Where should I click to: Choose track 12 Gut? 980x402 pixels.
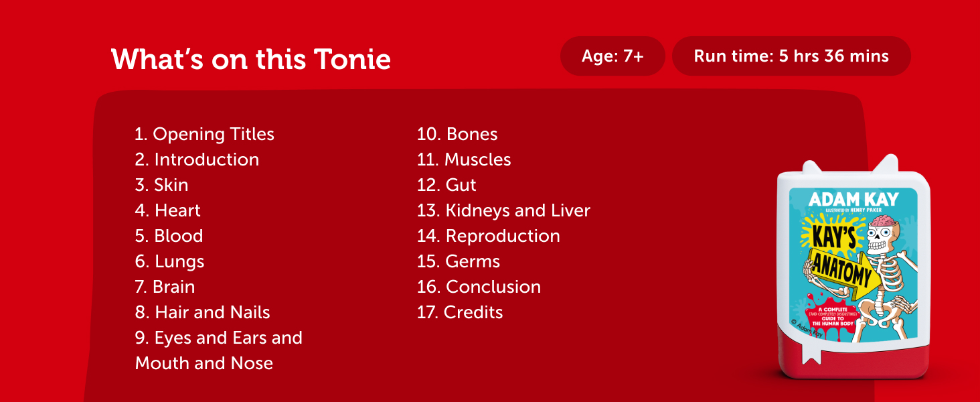point(446,185)
